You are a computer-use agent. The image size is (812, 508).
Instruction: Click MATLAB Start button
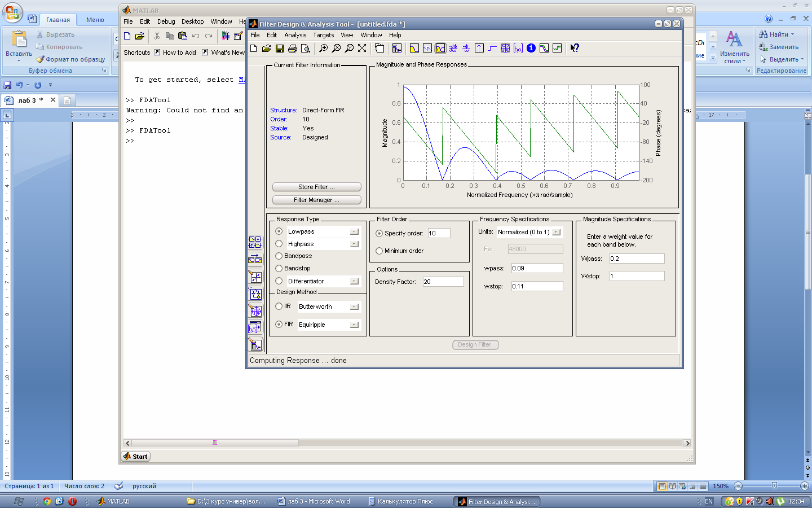[x=136, y=457]
